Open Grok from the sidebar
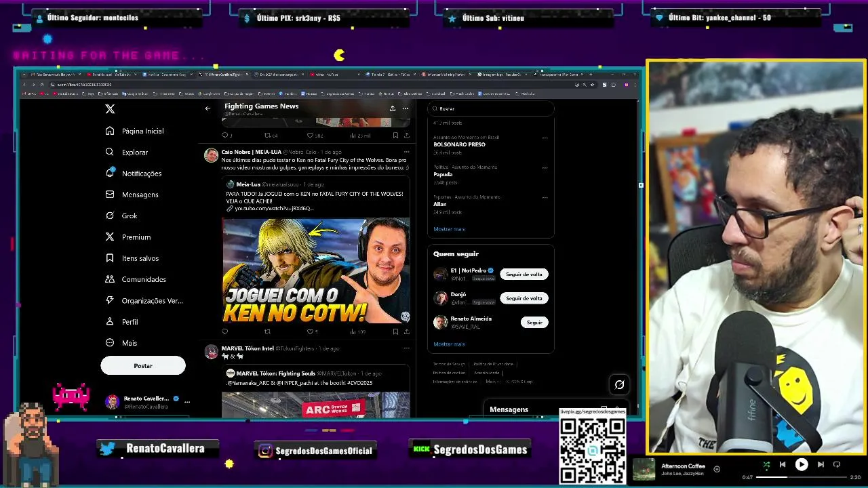 coord(121,216)
